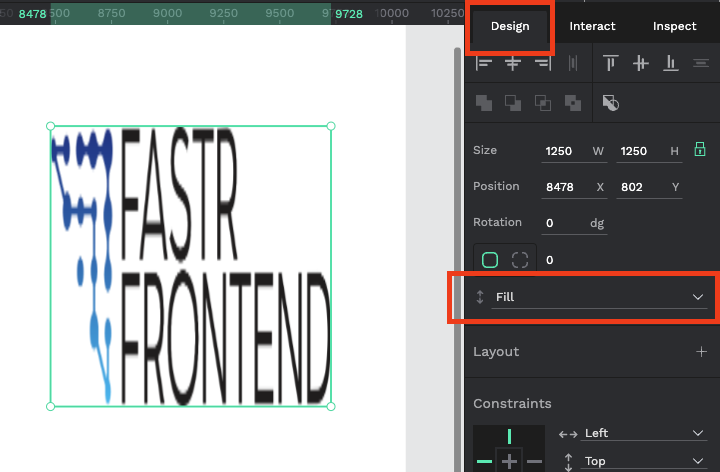Viewport: 720px width, 472px height.
Task: Edit the width value 1250
Action: (x=574, y=152)
